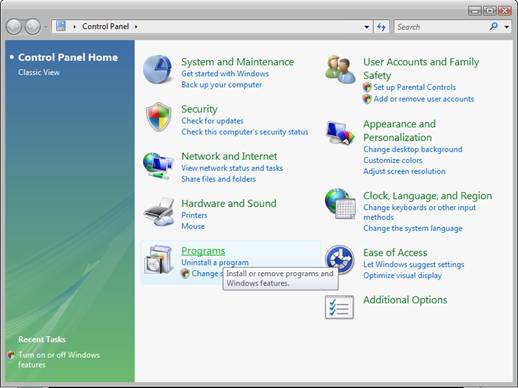
Task: Expand the address bar history dropdown
Action: (366, 27)
